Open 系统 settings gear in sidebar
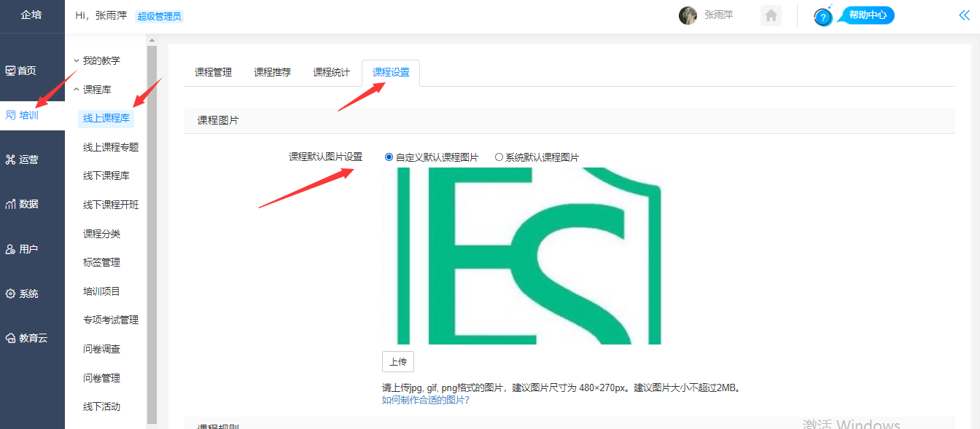980x429 pixels. [x=11, y=294]
